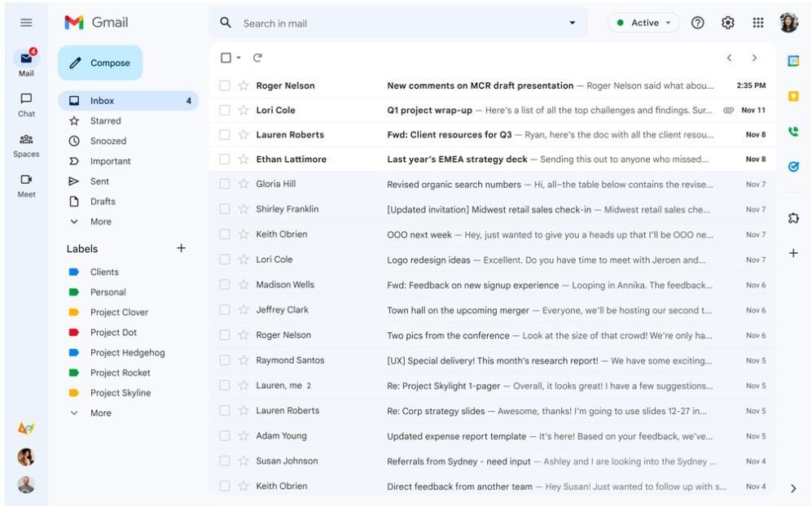The image size is (812, 511).
Task: Star the email from Roger Nelson about MCR draft
Action: pyautogui.click(x=244, y=85)
